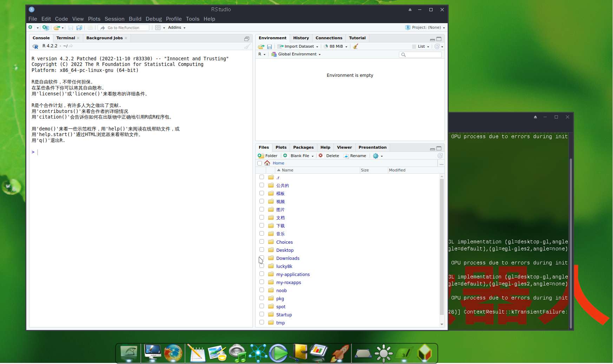Select the Startup folder checkbox
Screen dimensions: 613x364
262,314
